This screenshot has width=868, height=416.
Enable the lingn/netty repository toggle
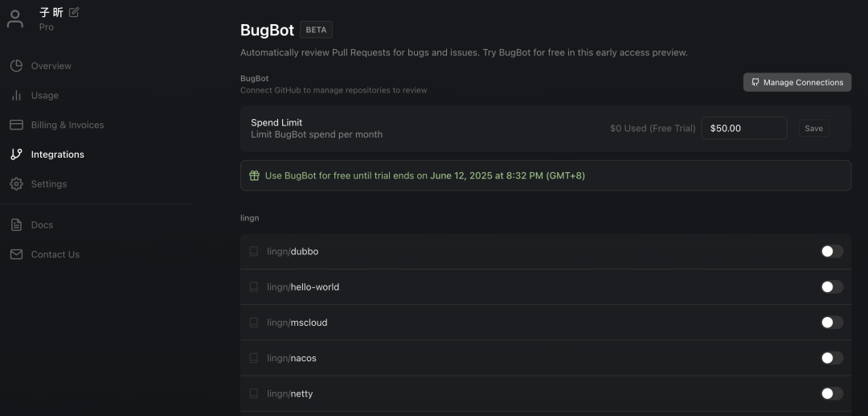(x=832, y=393)
